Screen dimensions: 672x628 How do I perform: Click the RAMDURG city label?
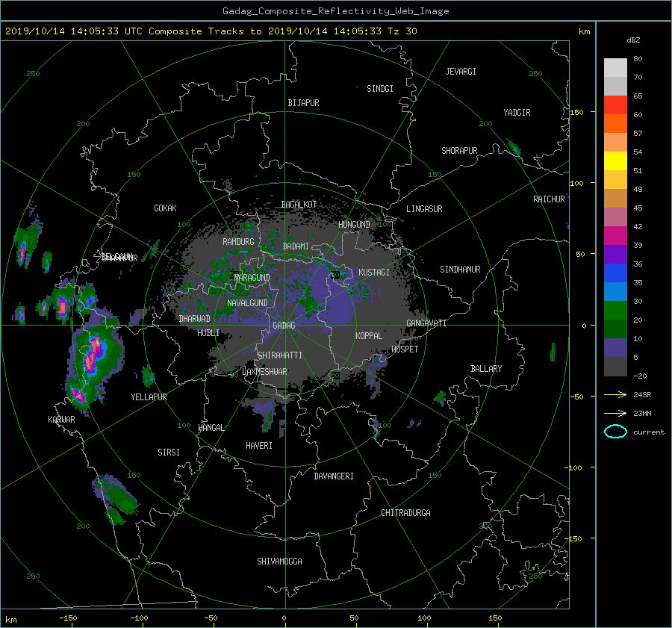point(238,242)
